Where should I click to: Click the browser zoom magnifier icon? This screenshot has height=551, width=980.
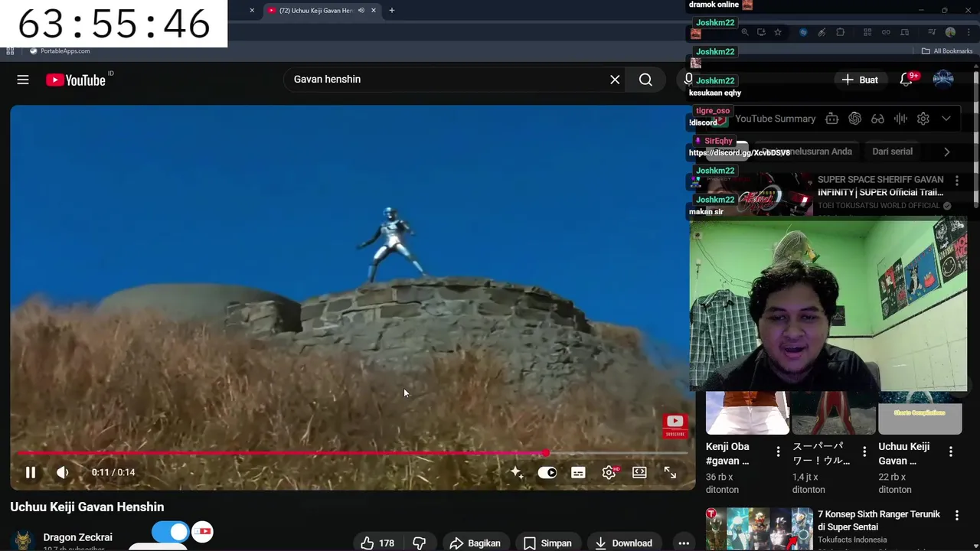coord(745,32)
